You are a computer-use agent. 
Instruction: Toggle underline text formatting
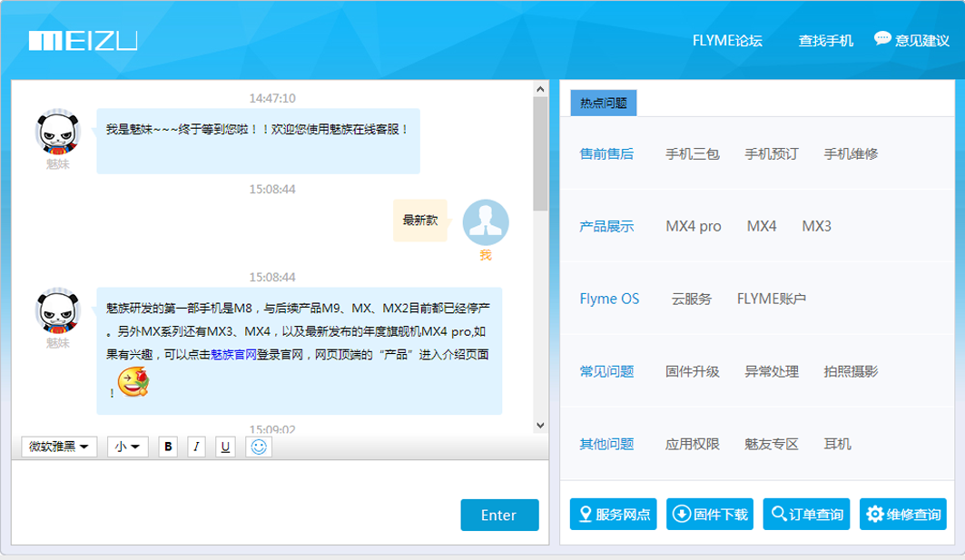tap(225, 447)
